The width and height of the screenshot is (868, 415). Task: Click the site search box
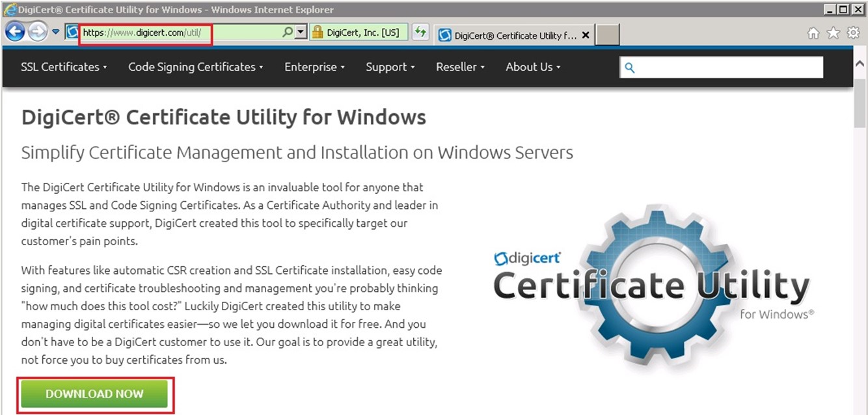click(722, 67)
